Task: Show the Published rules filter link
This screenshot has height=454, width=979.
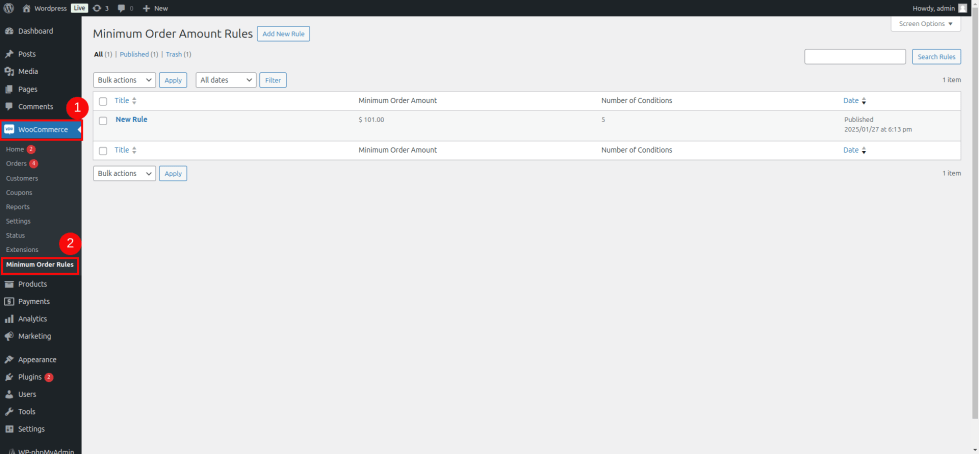Action: [x=134, y=54]
